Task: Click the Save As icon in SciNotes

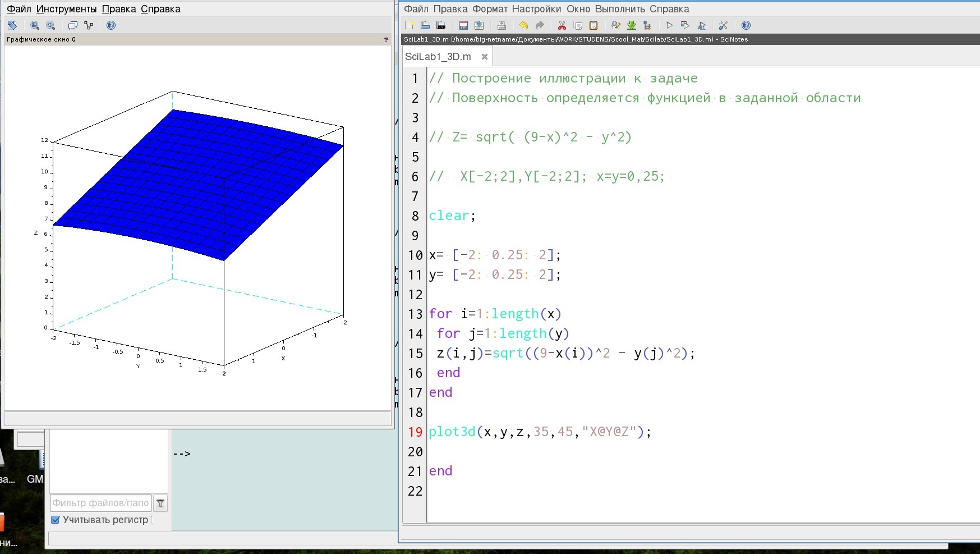Action: 479,25
